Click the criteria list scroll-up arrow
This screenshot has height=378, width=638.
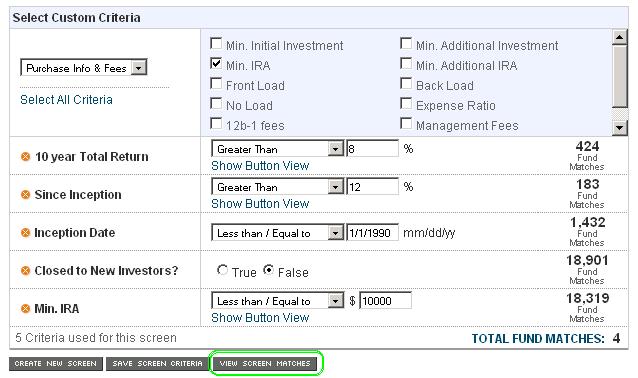coord(619,37)
